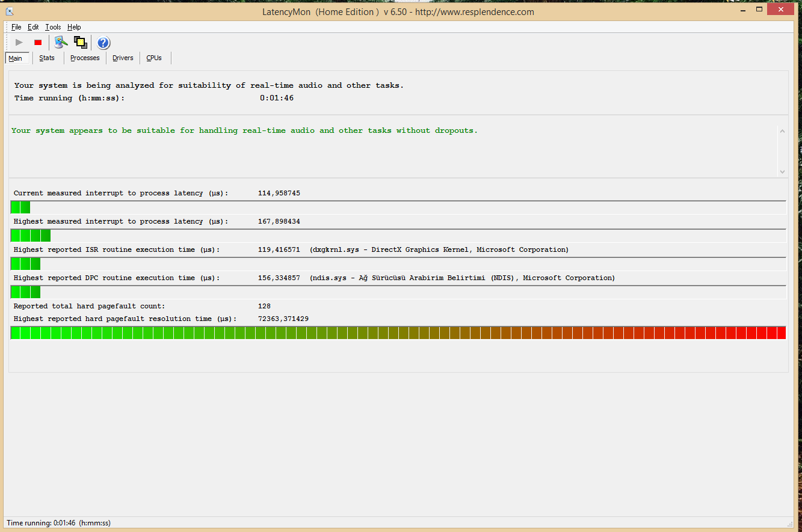Click the highest latency value 167,898434
Screen dimensions: 802x532
click(279, 221)
